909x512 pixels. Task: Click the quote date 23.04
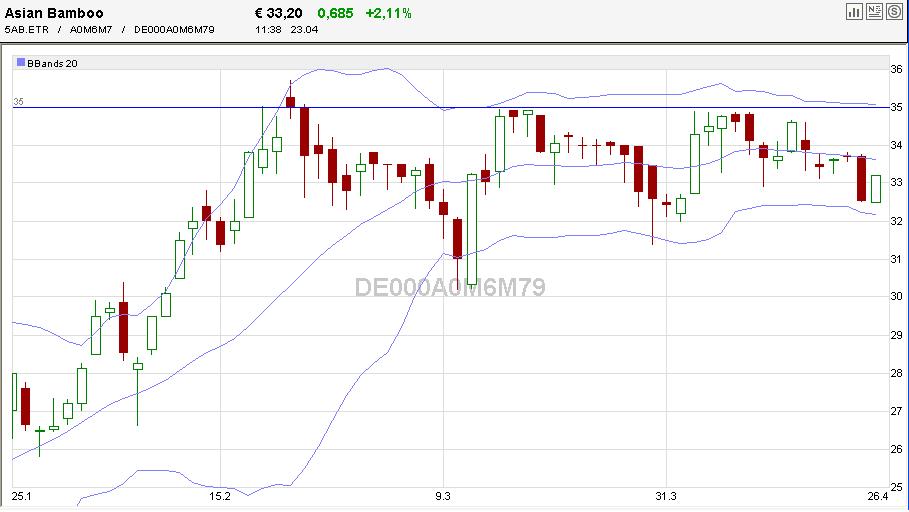[x=304, y=30]
